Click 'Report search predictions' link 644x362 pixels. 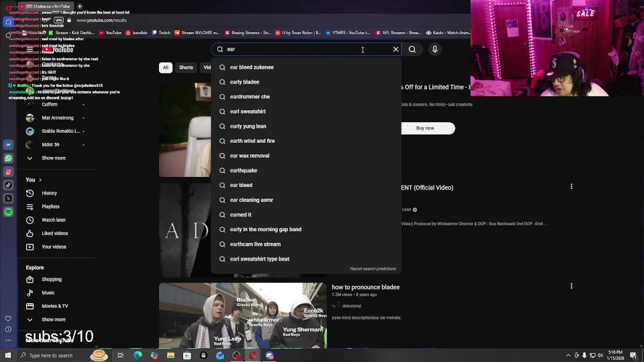373,269
